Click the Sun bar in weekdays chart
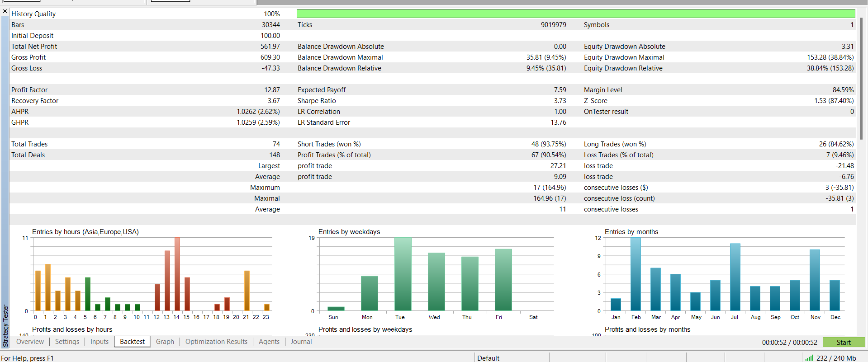Viewport: 868px width, 362px height. click(x=336, y=309)
